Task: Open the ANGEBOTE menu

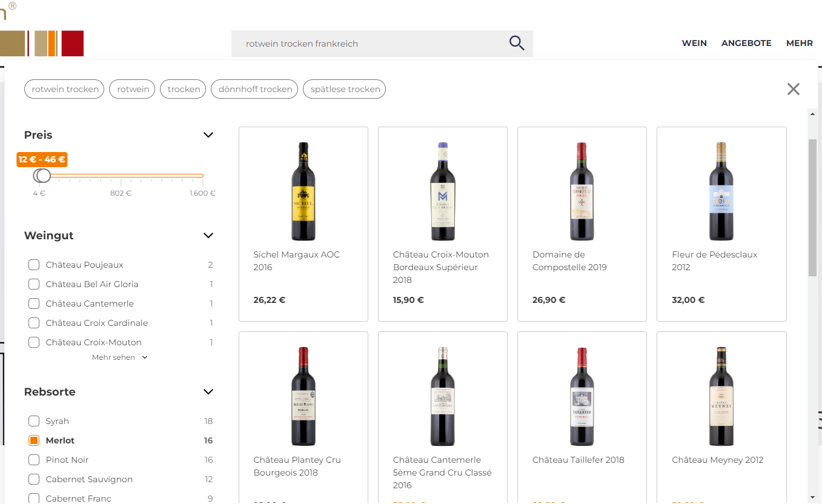Action: coord(746,44)
